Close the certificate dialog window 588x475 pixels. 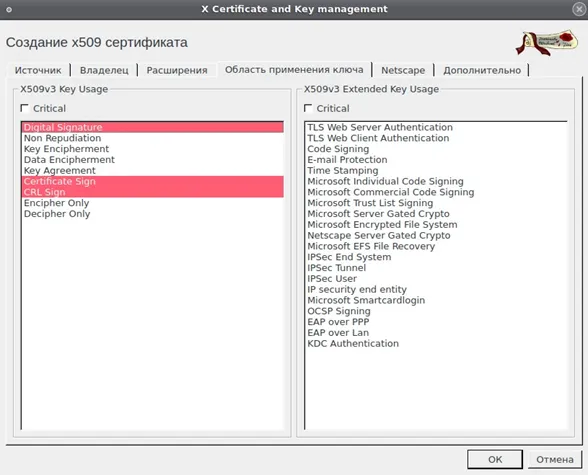click(x=579, y=9)
